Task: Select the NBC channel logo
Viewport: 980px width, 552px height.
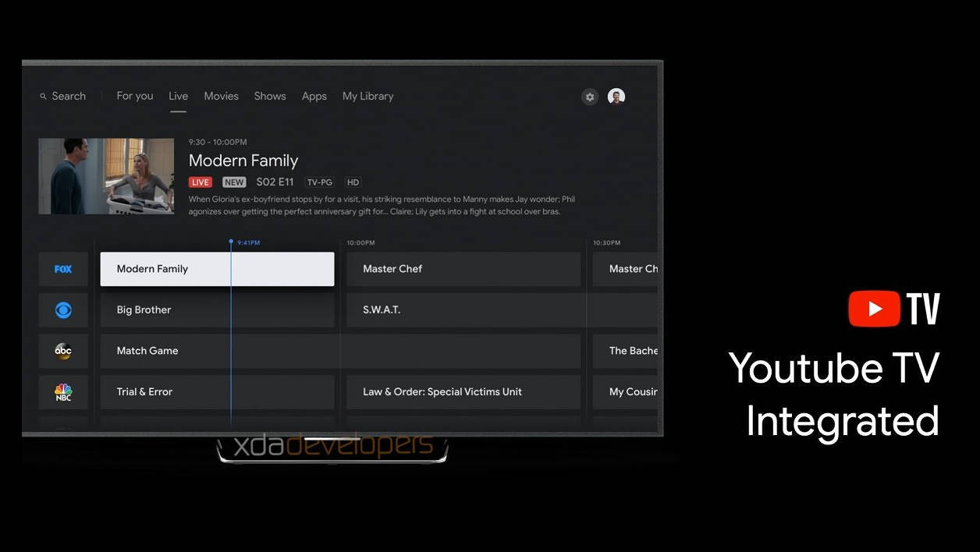Action: click(x=63, y=392)
